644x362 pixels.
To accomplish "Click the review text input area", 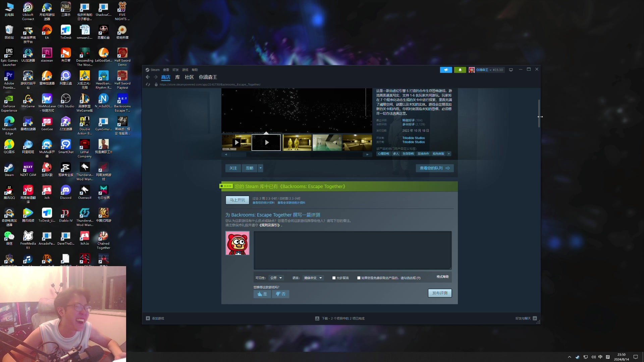I will tap(352, 250).
